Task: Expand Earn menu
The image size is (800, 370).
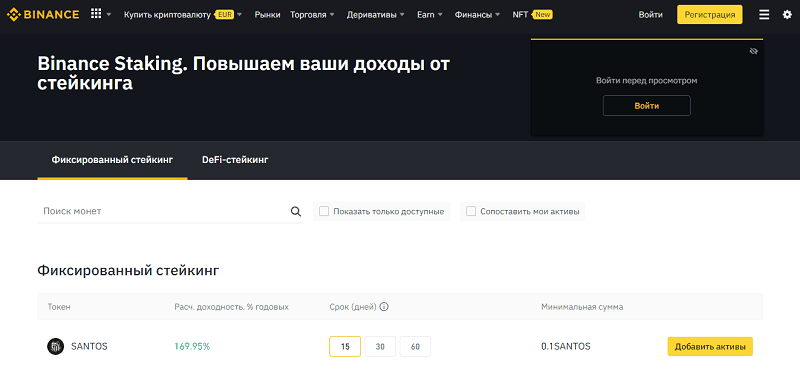Action: pyautogui.click(x=430, y=15)
